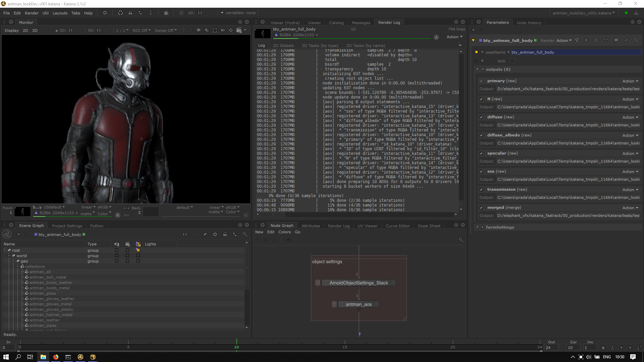The height and width of the screenshot is (362, 644).
Task: Open File Explorer from the taskbar
Action: (x=43, y=357)
